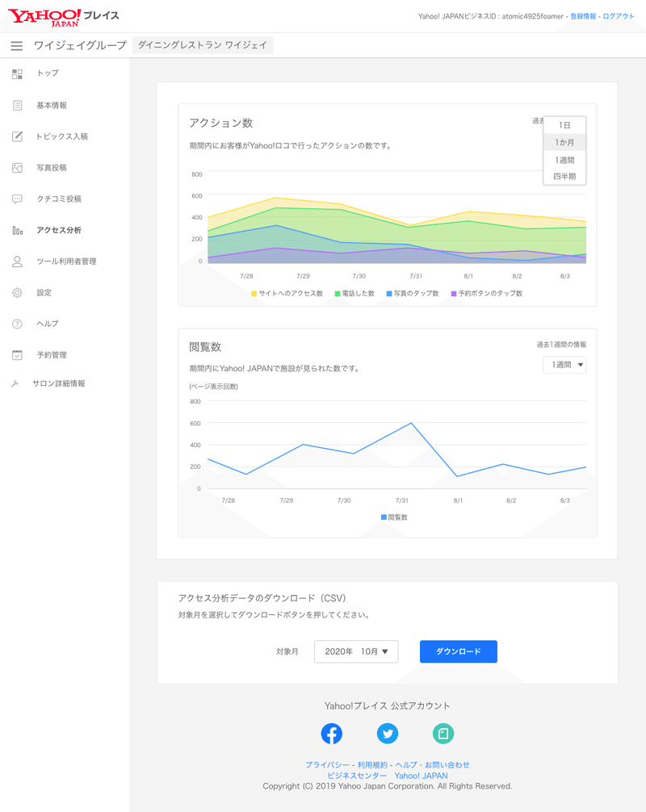The width and height of the screenshot is (646, 812).
Task: Go to 写真投稿 menu item
Action: 52,167
